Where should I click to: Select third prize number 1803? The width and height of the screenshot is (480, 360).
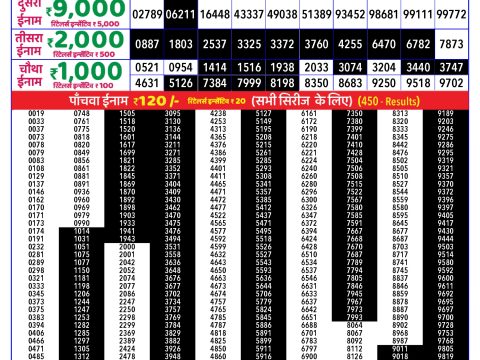[180, 44]
